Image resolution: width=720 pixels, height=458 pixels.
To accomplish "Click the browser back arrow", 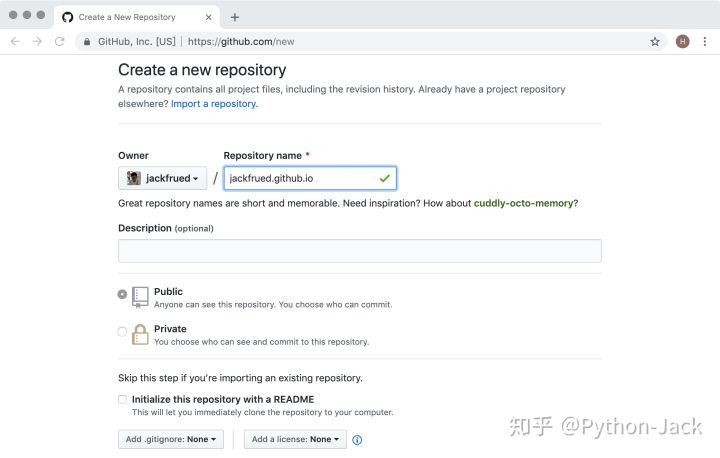I will [x=15, y=42].
